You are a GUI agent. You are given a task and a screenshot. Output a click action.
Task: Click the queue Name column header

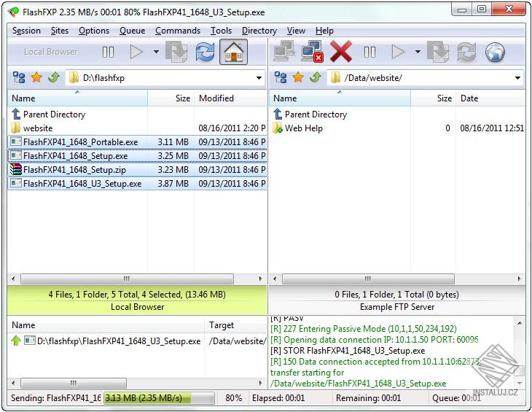106,325
